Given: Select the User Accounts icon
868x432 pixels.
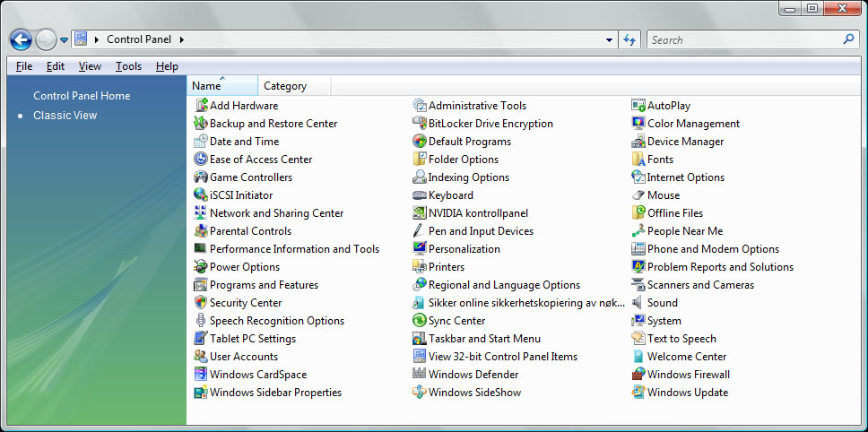Looking at the screenshot, I should coord(200,356).
